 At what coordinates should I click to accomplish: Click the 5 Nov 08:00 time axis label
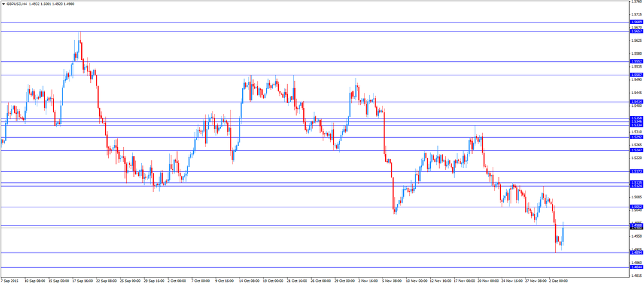coord(393,281)
